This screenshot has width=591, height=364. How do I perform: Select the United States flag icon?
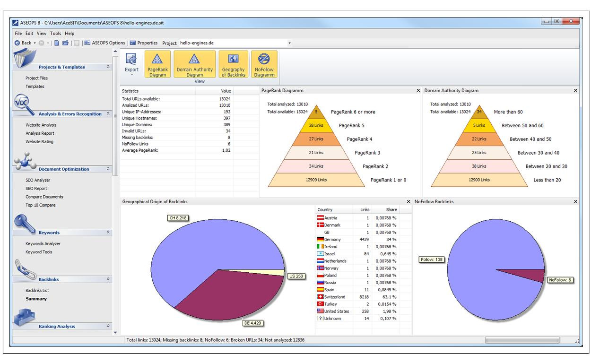[320, 311]
